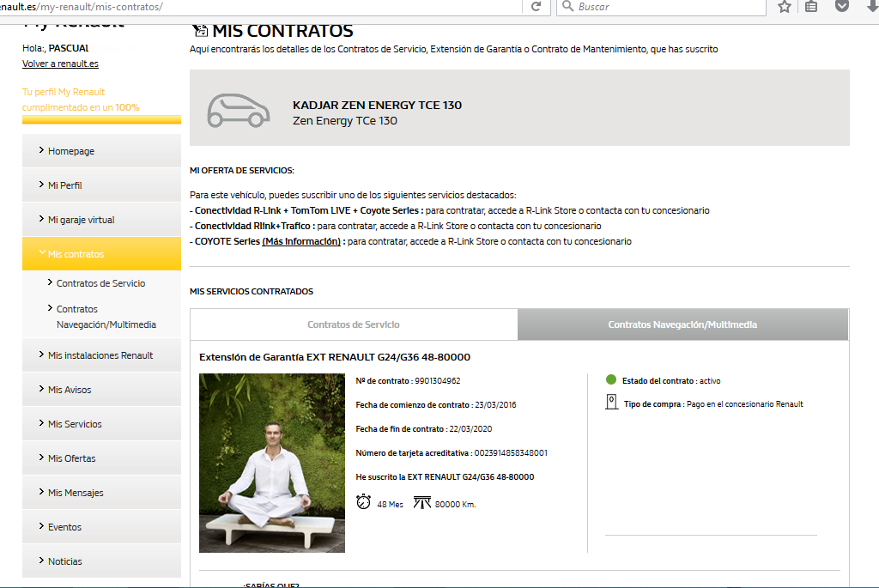
Task: Open Eventos in the sidebar
Action: pos(101,527)
